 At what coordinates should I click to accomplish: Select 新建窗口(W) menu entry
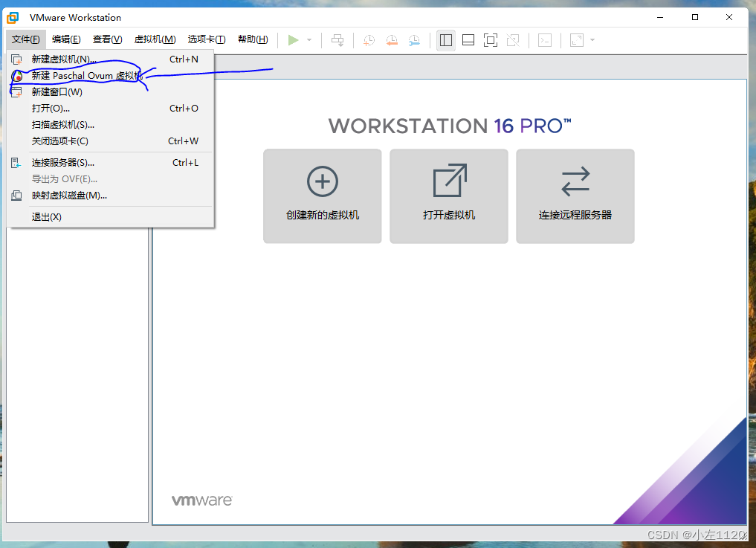tap(111, 92)
